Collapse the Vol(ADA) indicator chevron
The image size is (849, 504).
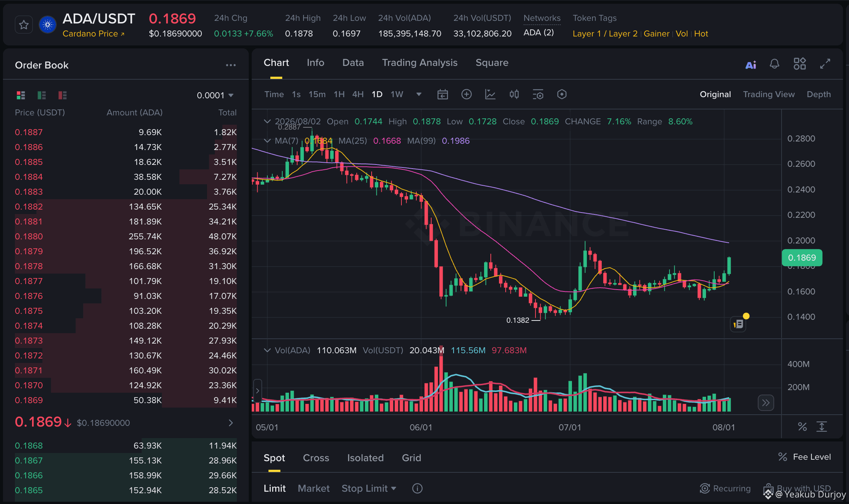coord(267,350)
